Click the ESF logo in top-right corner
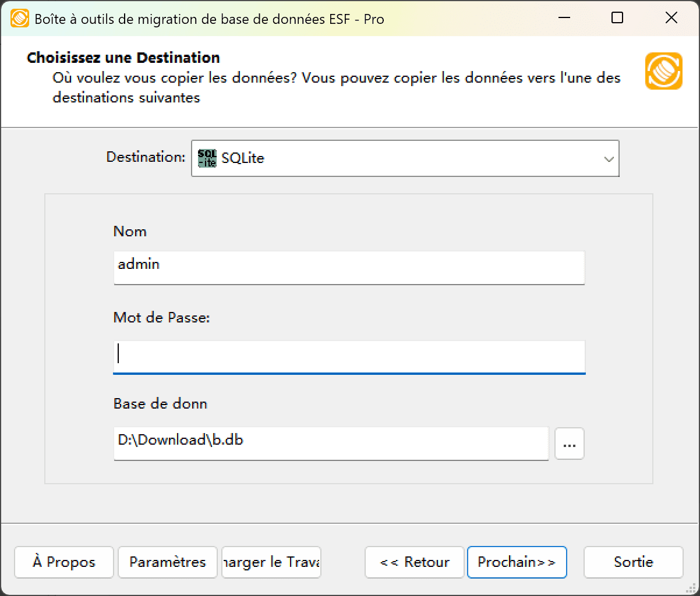Viewport: 700px width, 596px height. click(663, 70)
